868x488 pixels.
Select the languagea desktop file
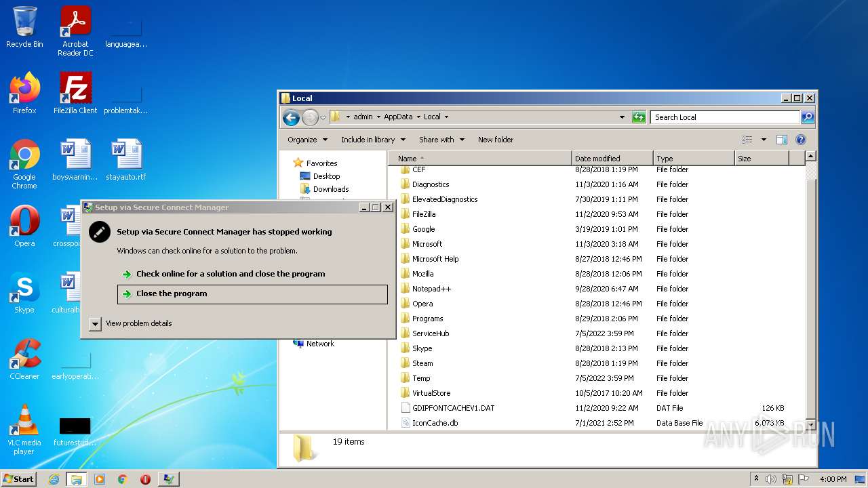coord(126,33)
